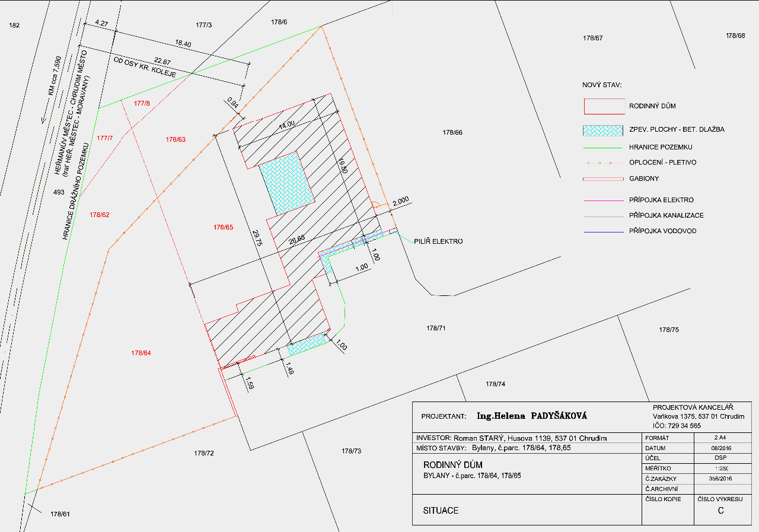Select the 19.50 dimension value
The image size is (759, 532).
click(342, 164)
